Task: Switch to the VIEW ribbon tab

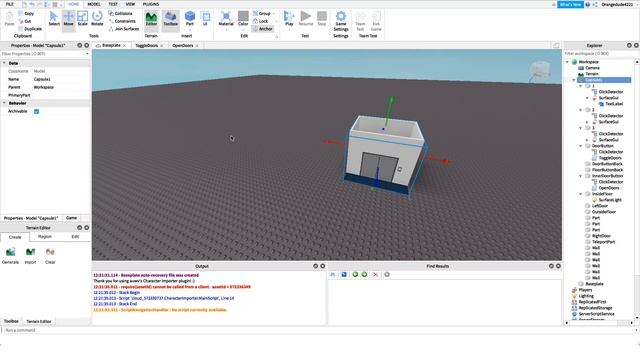Action: (x=130, y=4)
